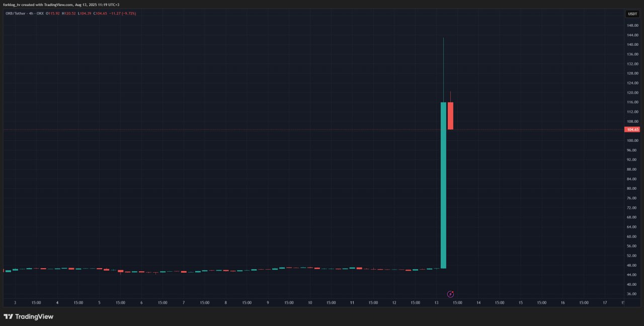Click the 52.00 price scale label
Viewport: 644px width, 326px height.
(x=632, y=256)
